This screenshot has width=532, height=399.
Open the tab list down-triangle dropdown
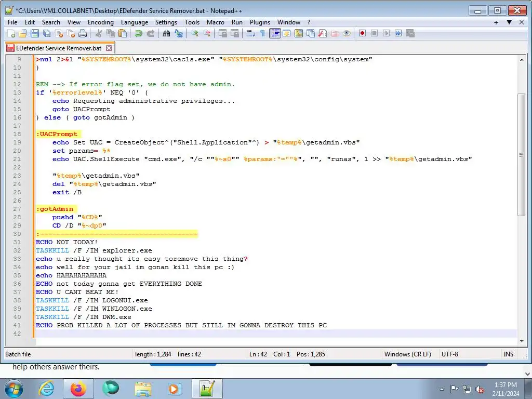[x=509, y=22]
